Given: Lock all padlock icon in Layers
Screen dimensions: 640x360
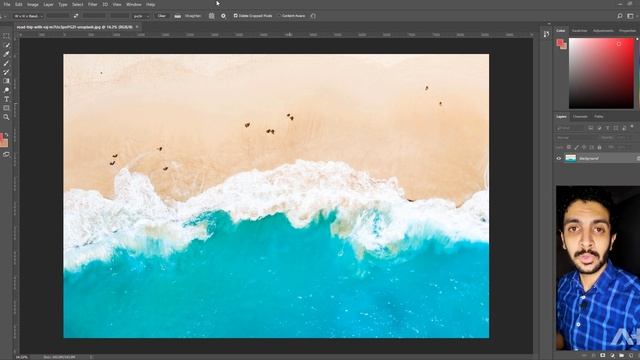Looking at the screenshot, I should pos(599,147).
